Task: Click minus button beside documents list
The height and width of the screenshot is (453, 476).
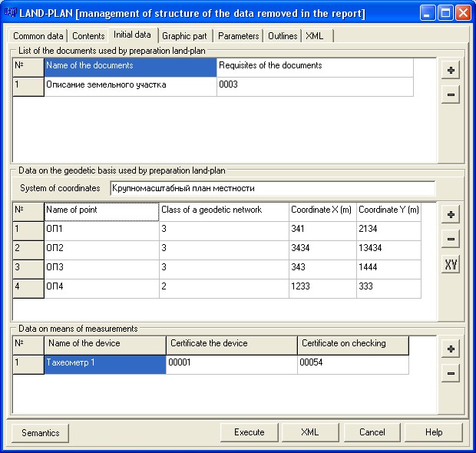Action: tap(451, 95)
